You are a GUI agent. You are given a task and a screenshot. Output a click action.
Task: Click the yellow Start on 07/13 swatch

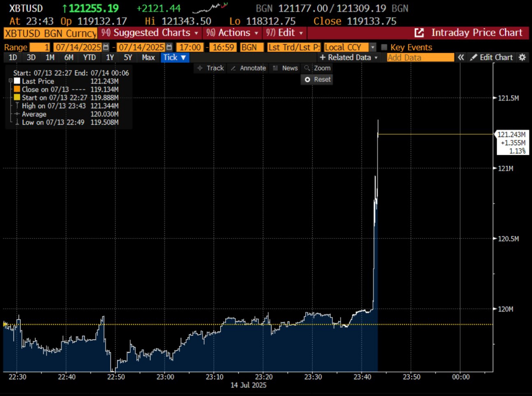click(17, 97)
